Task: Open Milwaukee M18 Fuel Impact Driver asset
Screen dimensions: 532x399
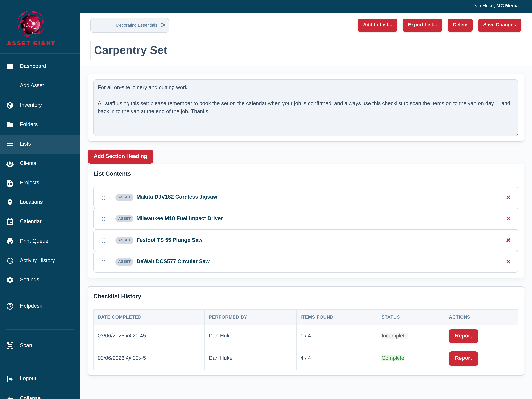Action: coord(180,219)
